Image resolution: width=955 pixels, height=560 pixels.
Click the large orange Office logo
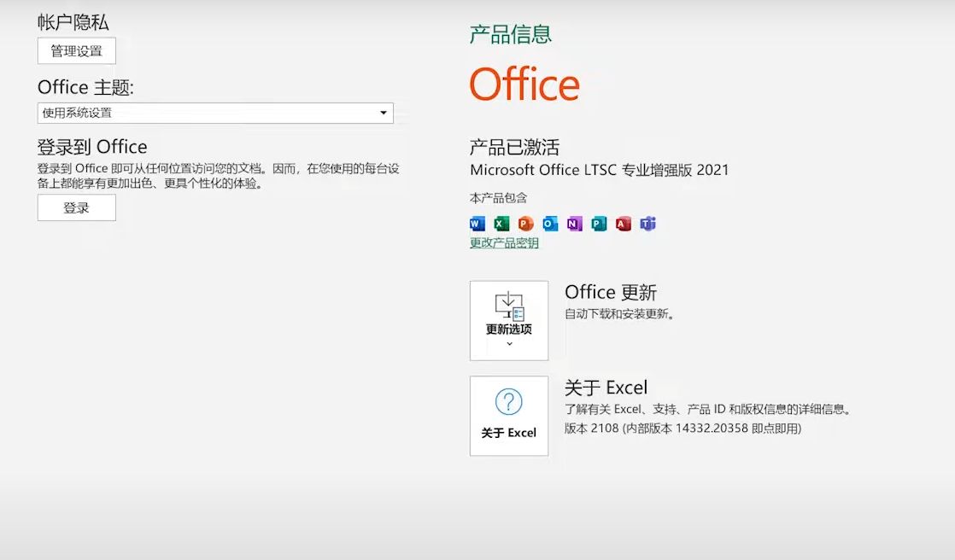pos(524,84)
